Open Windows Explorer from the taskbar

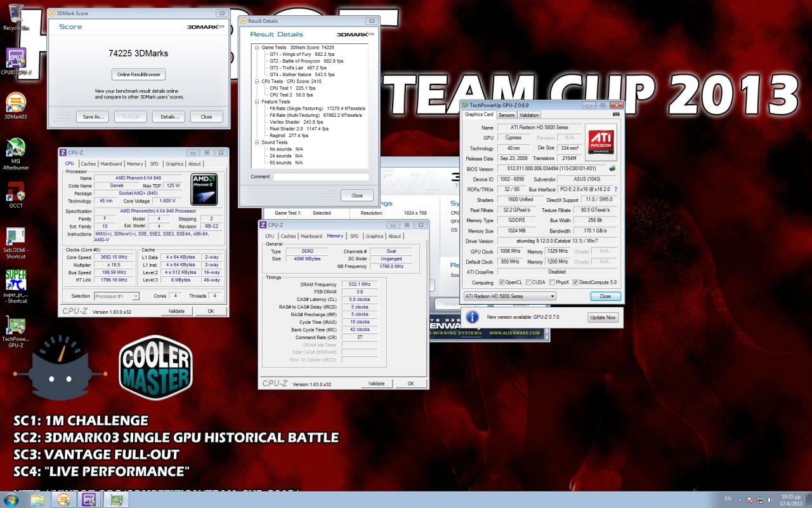pyautogui.click(x=37, y=500)
